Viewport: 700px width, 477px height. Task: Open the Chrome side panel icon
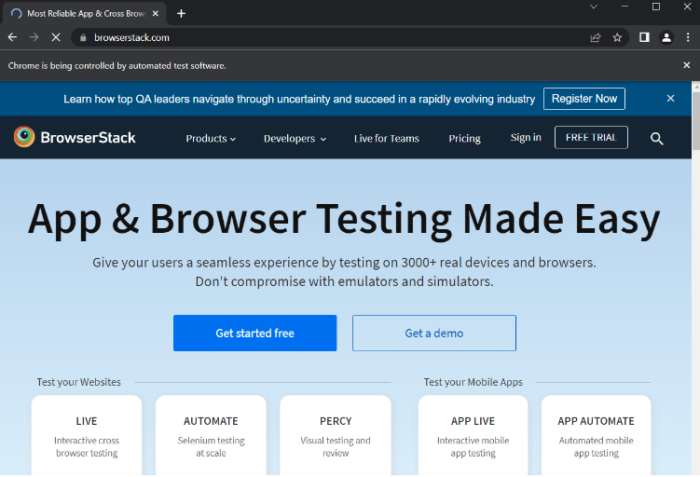pyautogui.click(x=645, y=37)
